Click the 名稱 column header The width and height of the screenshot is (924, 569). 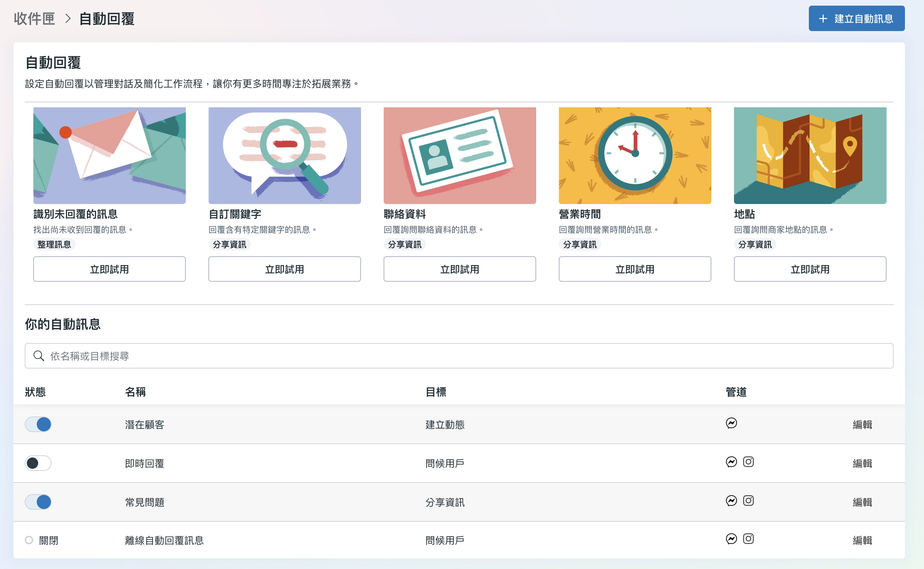point(136,392)
